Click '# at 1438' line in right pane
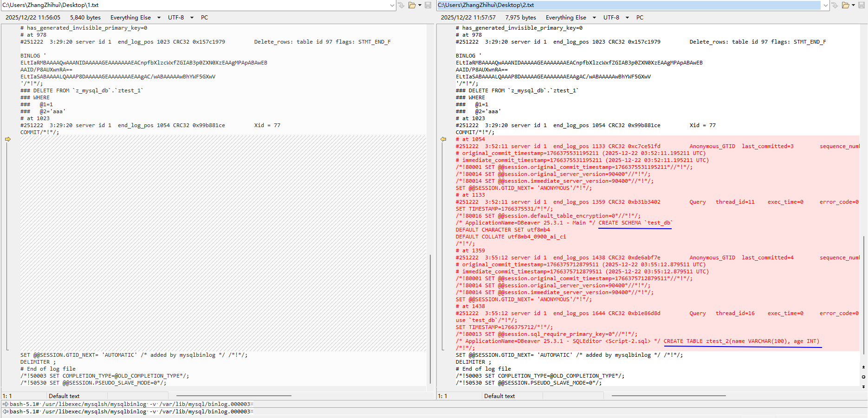This screenshot has height=418, width=868. click(470, 306)
